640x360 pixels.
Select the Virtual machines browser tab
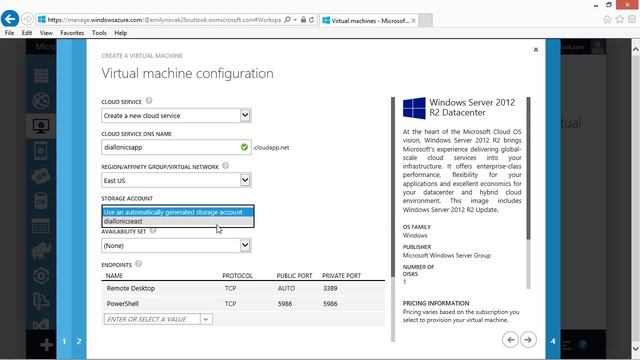(369, 20)
